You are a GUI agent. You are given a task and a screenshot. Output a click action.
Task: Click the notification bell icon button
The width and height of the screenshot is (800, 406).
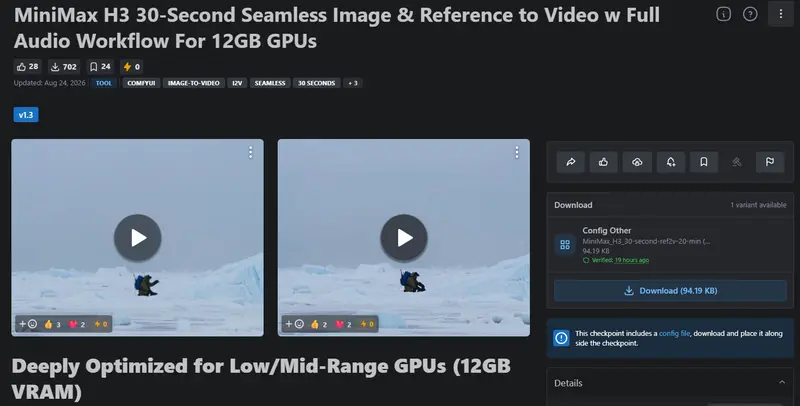point(670,162)
